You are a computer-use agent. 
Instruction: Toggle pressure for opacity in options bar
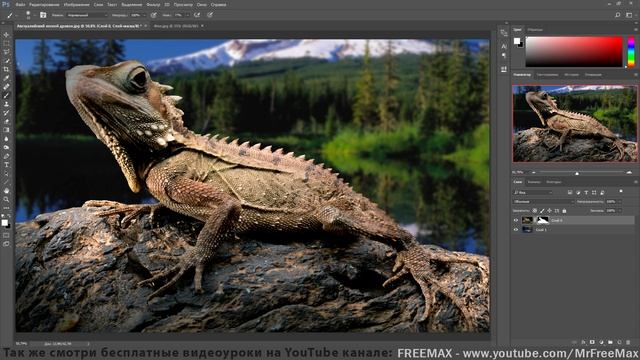coord(153,15)
